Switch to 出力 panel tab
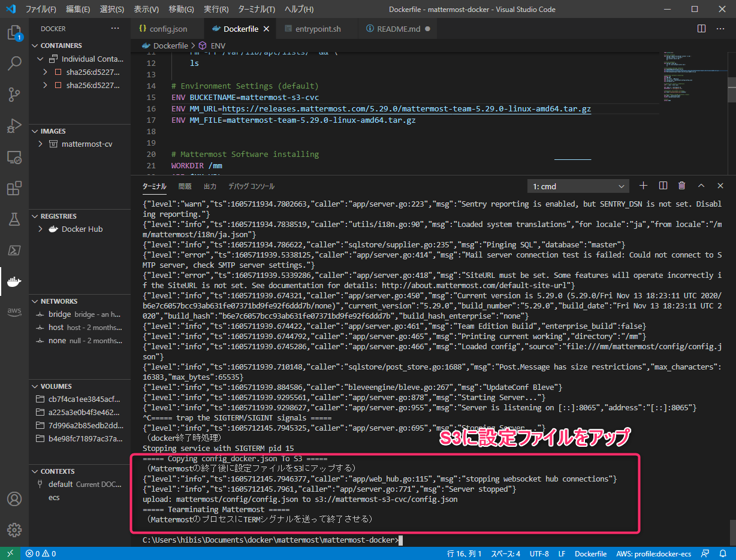This screenshot has height=560, width=736. coord(210,186)
